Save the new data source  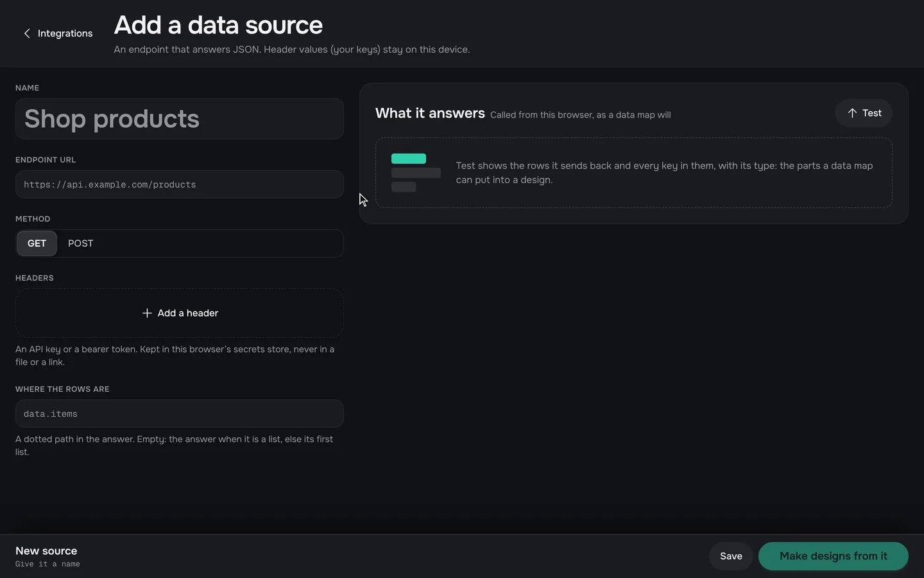[731, 556]
